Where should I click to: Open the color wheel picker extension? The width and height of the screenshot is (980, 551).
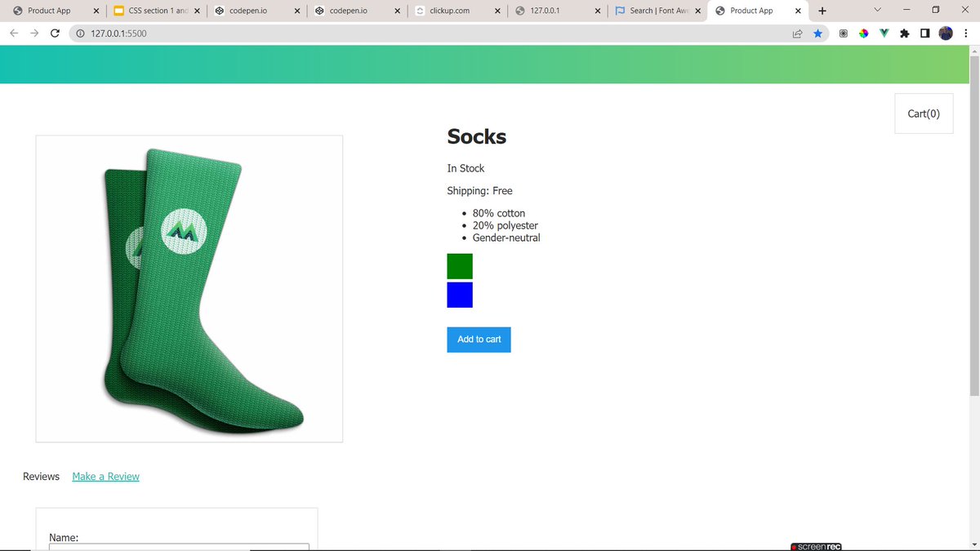(864, 33)
